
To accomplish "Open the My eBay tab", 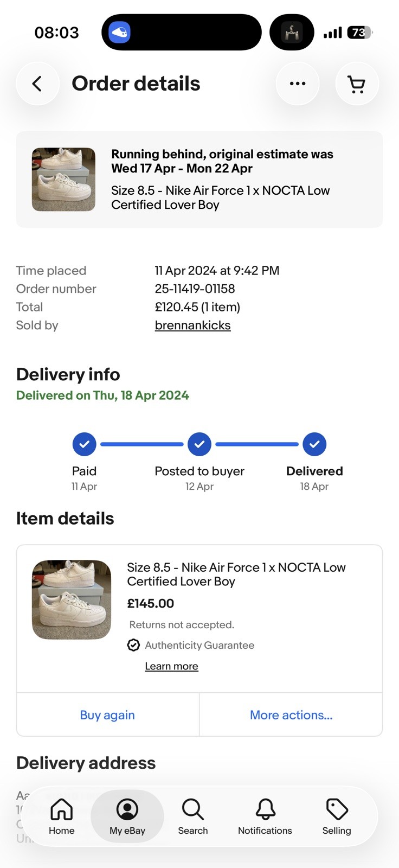I will click(127, 816).
